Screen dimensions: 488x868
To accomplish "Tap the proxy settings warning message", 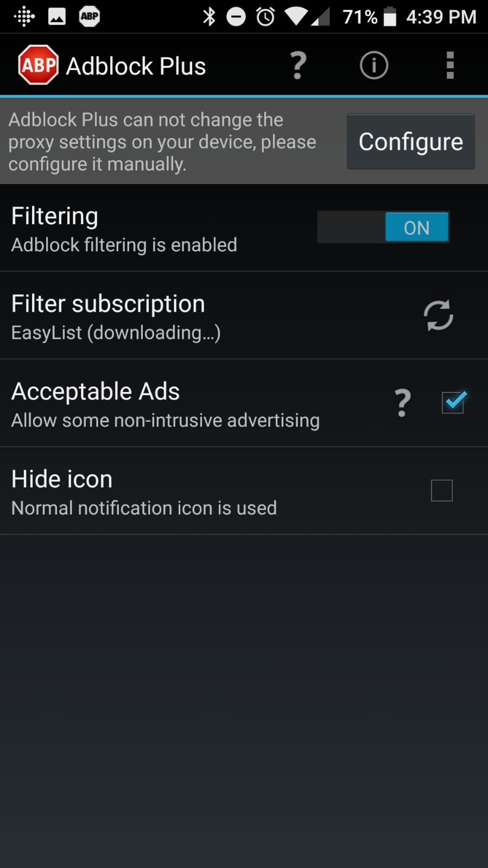I will 162,142.
